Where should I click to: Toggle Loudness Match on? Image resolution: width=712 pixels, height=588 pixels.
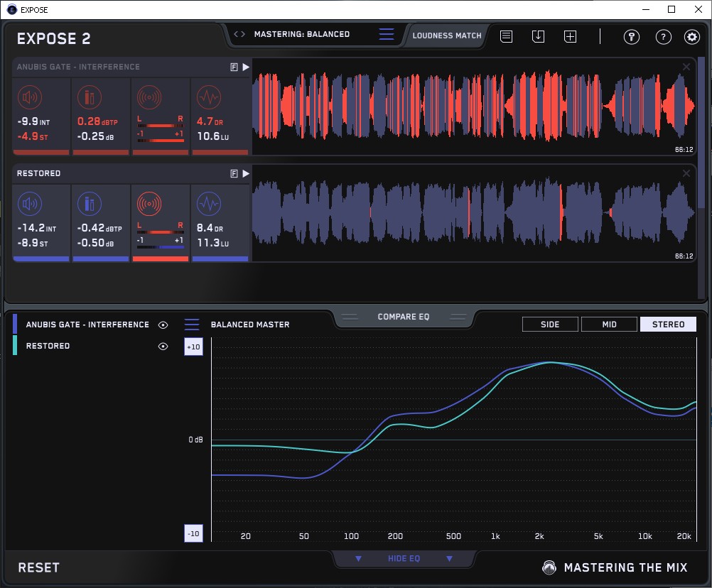pos(446,35)
